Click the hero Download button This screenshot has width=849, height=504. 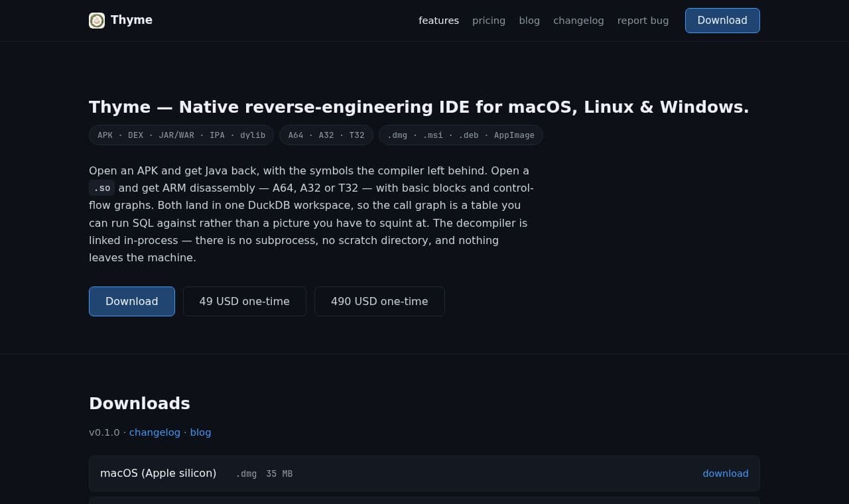pyautogui.click(x=132, y=301)
